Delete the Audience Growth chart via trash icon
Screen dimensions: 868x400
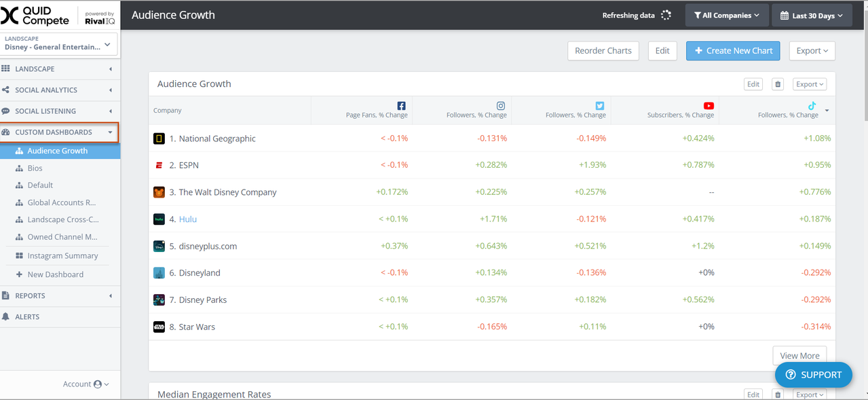pos(778,84)
